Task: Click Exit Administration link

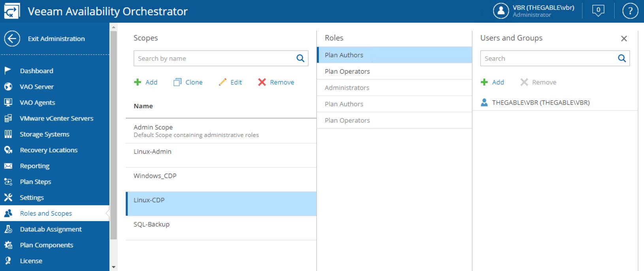Action: pos(56,39)
